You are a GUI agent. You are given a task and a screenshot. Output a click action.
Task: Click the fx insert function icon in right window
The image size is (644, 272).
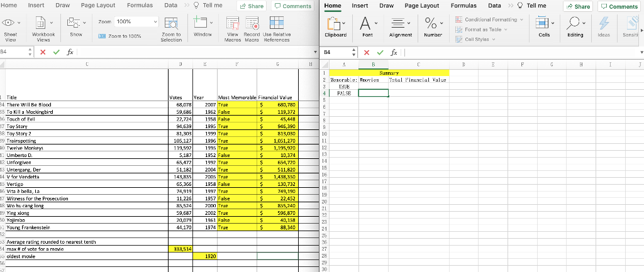tap(394, 53)
